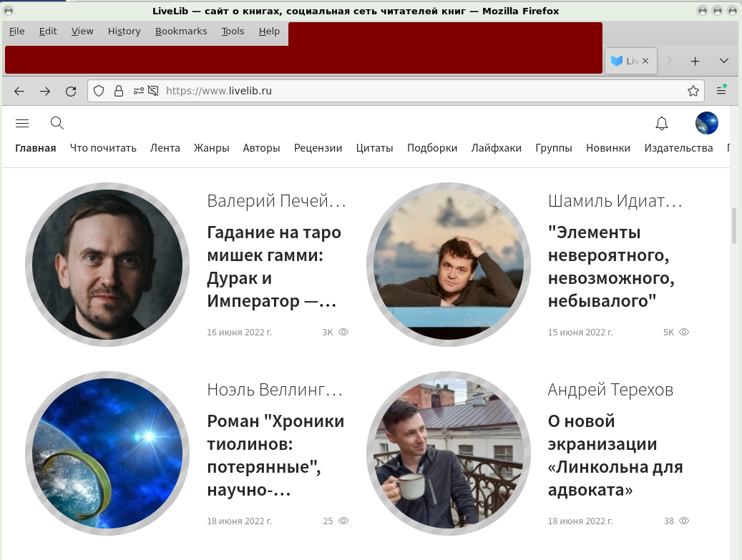This screenshot has width=742, height=560.
Task: Open article Гадание на таро мишек гамми
Action: click(274, 266)
